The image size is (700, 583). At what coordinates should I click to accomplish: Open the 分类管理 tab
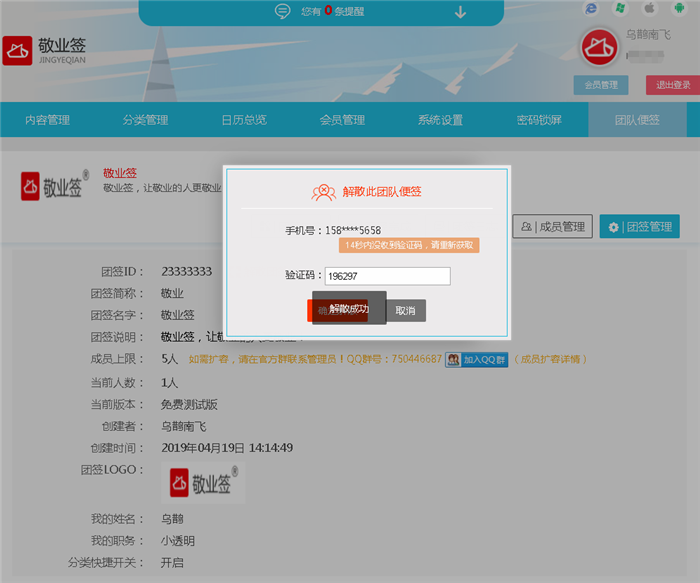146,120
